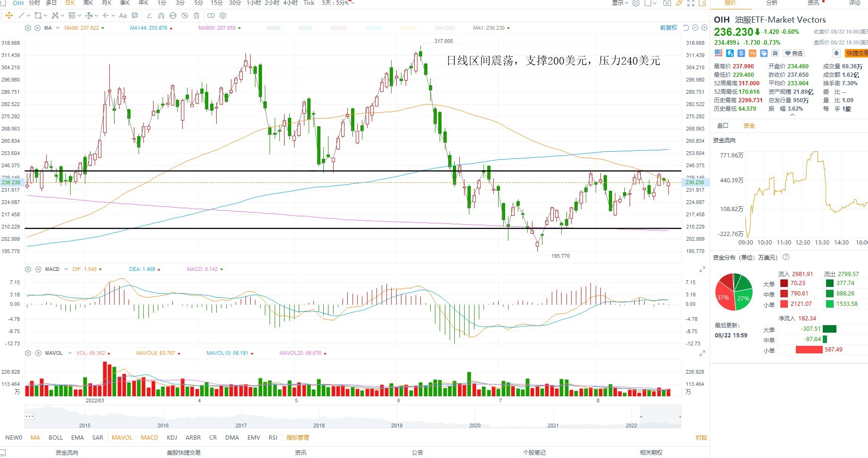This screenshot has height=458, width=868.
Task: Select the text annotation Aa tool
Action: (x=123, y=16)
